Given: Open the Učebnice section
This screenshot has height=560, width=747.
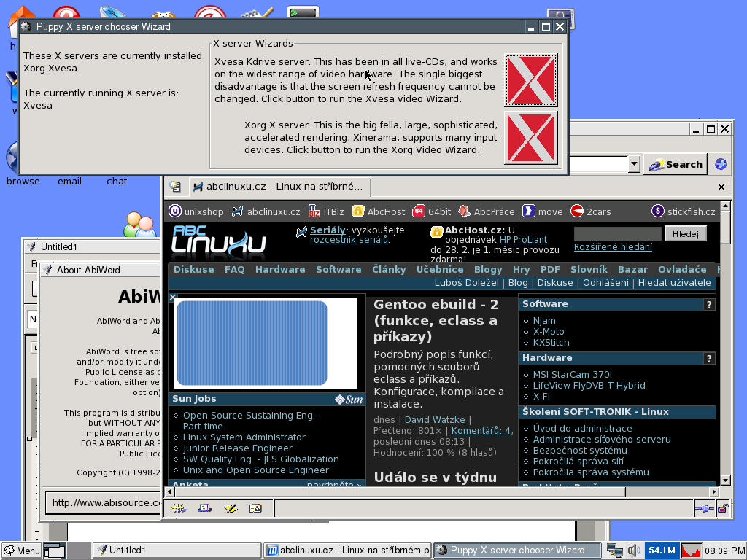Looking at the screenshot, I should click(440, 270).
